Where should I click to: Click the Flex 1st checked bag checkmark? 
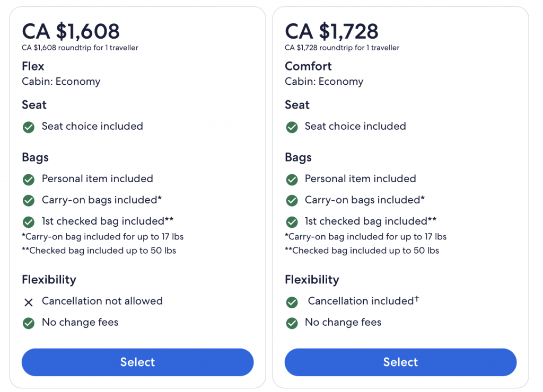tap(29, 222)
